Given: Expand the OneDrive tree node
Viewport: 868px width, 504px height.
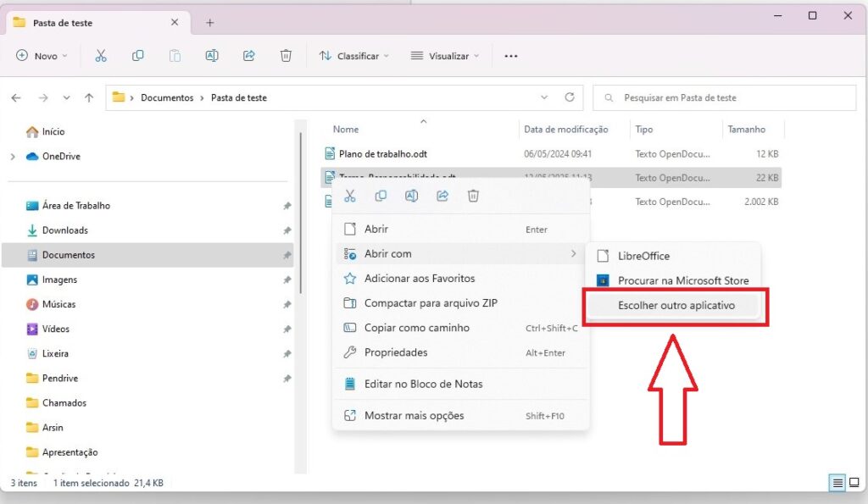Looking at the screenshot, I should tap(13, 157).
